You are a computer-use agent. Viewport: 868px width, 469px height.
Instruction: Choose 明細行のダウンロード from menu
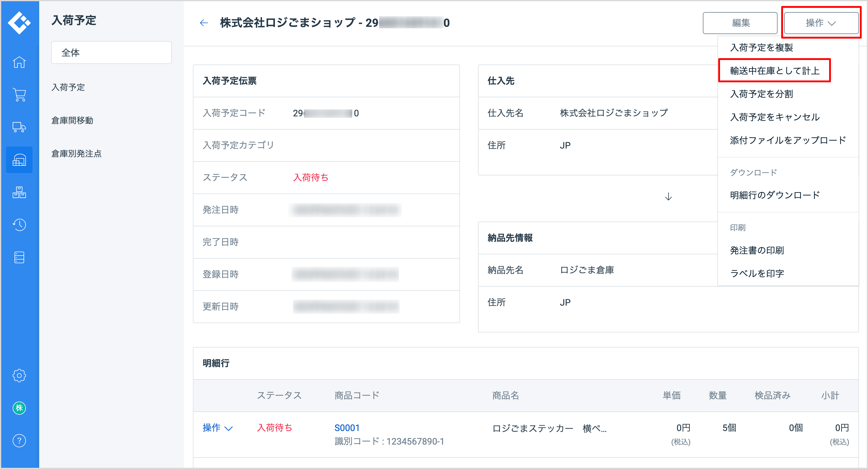[x=774, y=195]
